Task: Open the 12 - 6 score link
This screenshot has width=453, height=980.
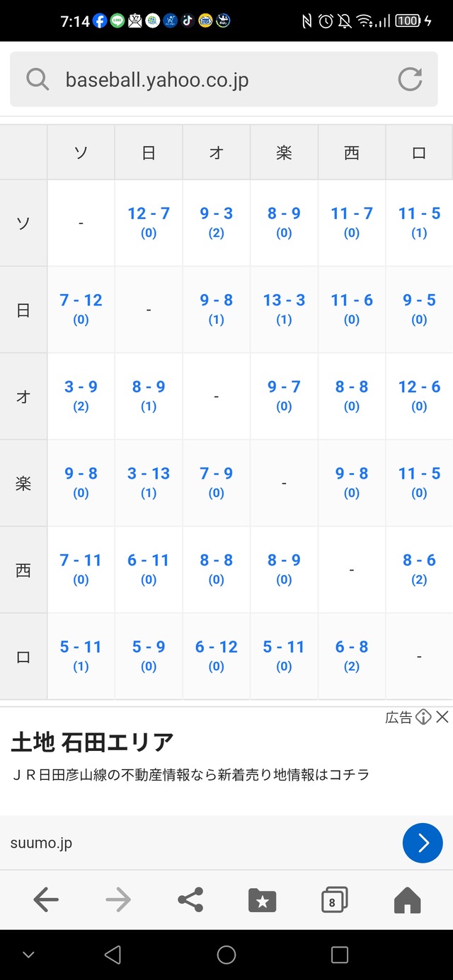Action: pyautogui.click(x=419, y=387)
